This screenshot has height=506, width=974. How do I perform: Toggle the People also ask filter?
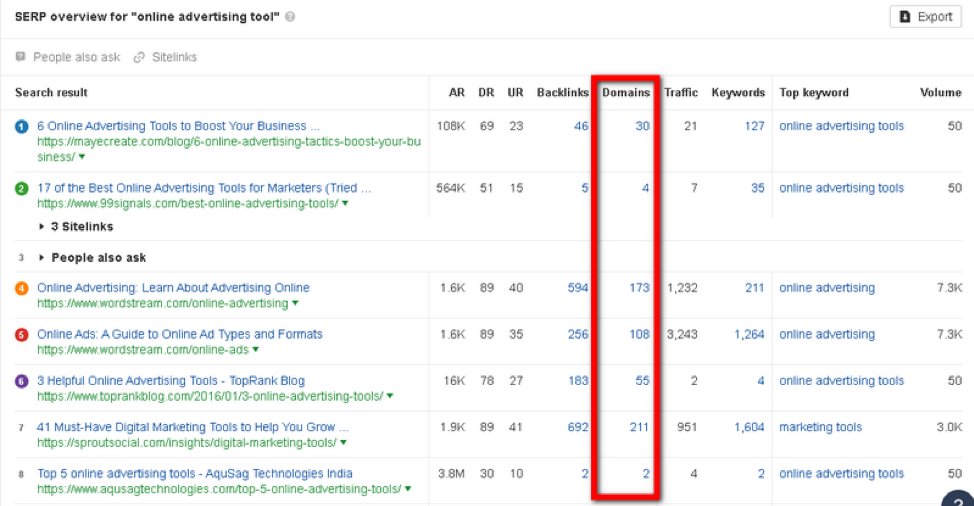[67, 57]
